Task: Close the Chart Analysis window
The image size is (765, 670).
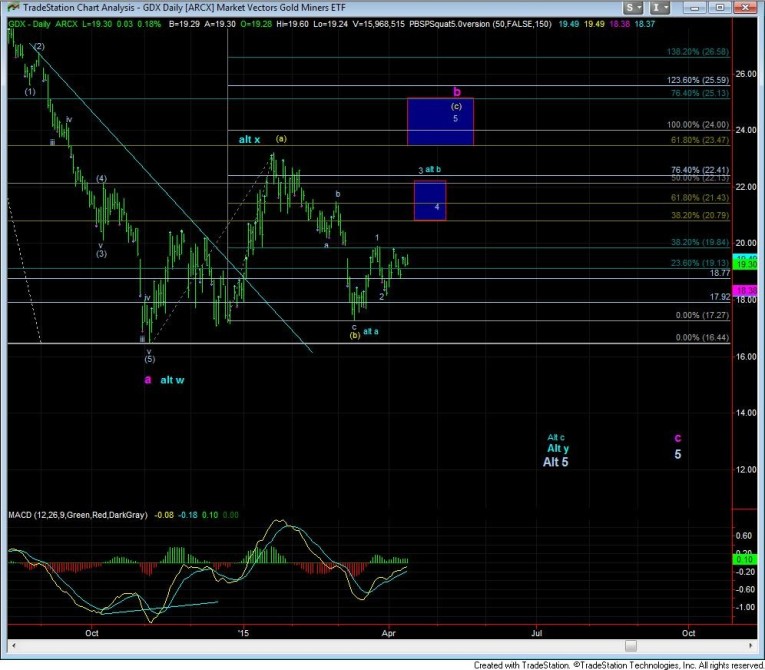Action: (x=745, y=7)
